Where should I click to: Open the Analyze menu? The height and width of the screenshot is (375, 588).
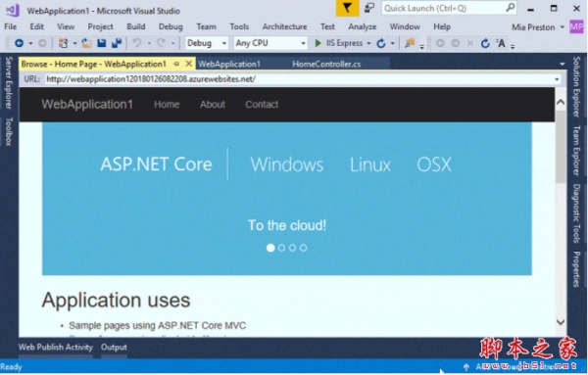363,26
